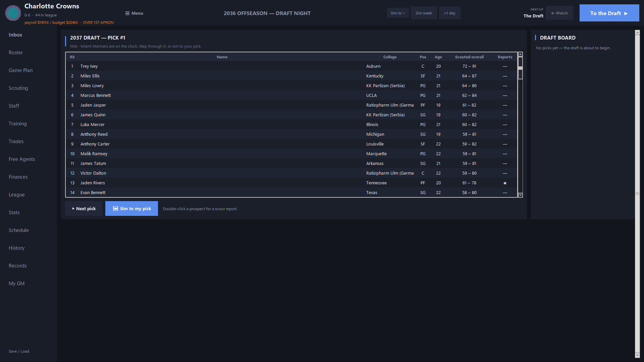Screen dimensions: 644x362
Task: Click the Watch button
Action: 559,13
